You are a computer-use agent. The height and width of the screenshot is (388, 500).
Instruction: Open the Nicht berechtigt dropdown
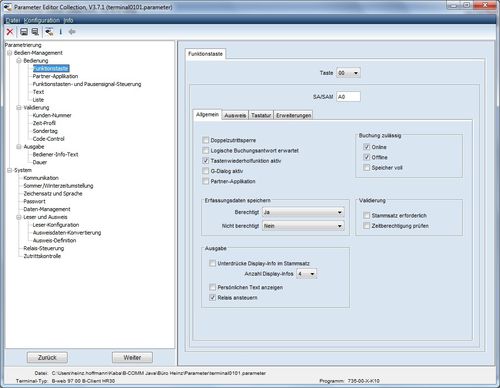pos(303,226)
